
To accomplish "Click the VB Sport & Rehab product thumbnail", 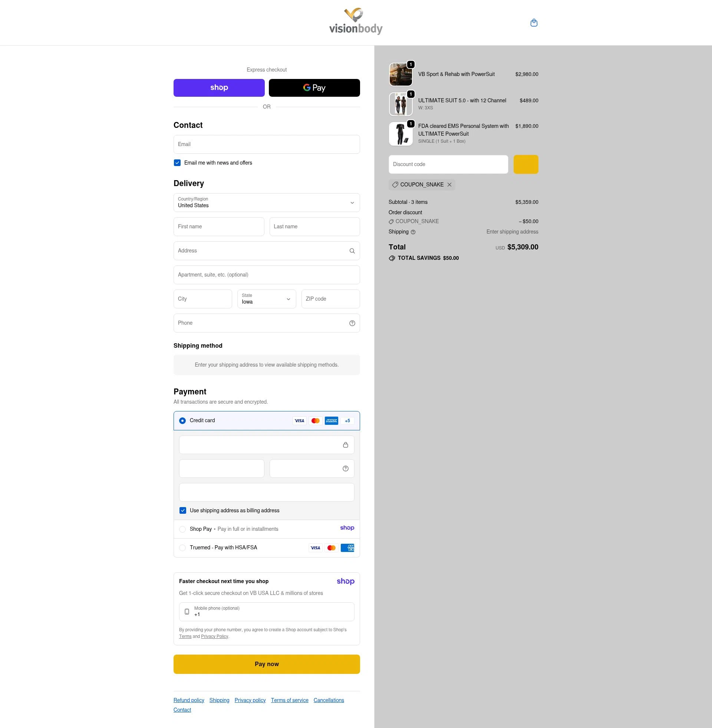I will [400, 74].
